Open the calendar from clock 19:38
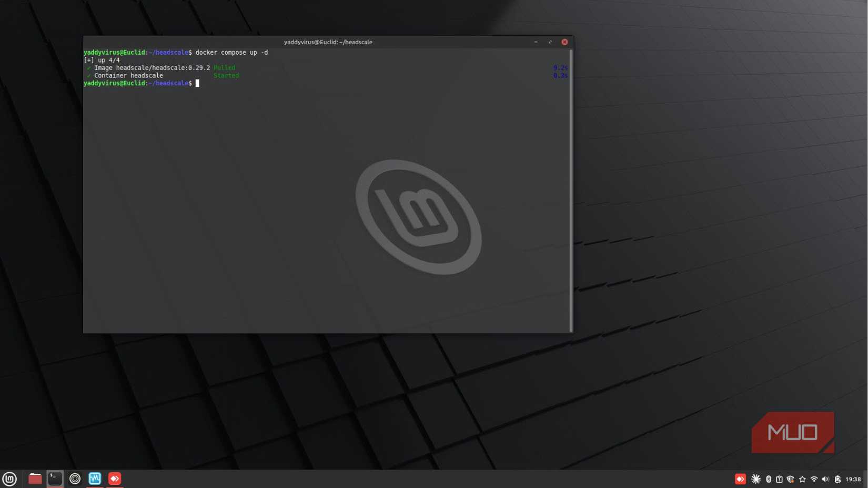This screenshot has width=868, height=488. tap(853, 479)
